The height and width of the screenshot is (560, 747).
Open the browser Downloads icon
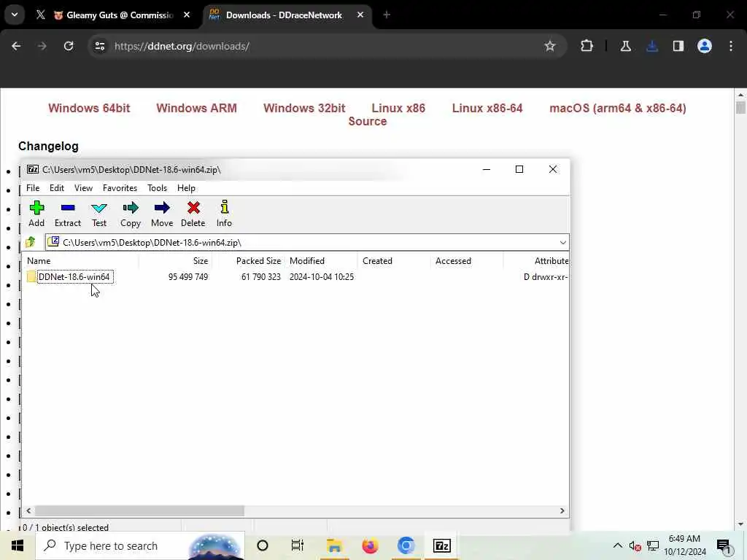click(652, 46)
